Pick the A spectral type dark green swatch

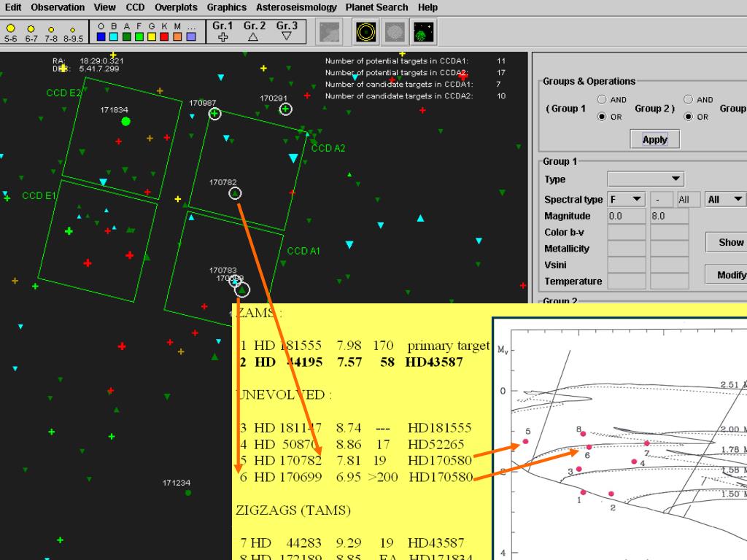(127, 36)
